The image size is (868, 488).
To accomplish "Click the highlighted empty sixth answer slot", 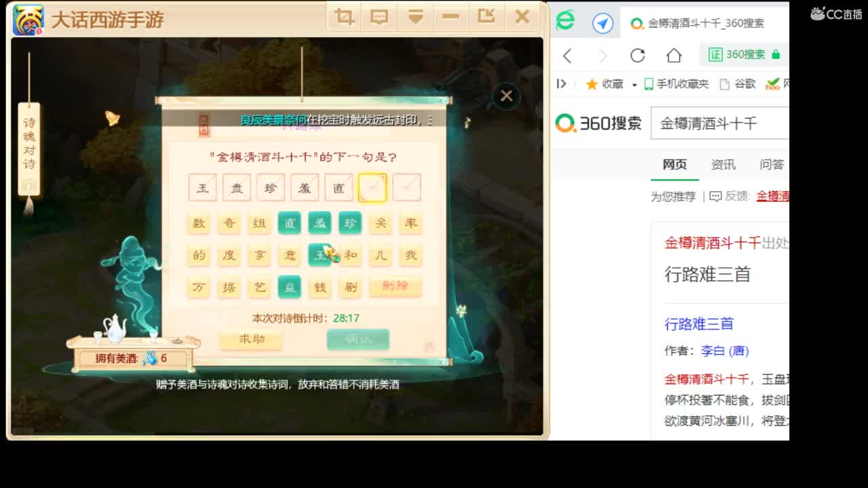I will [x=372, y=188].
